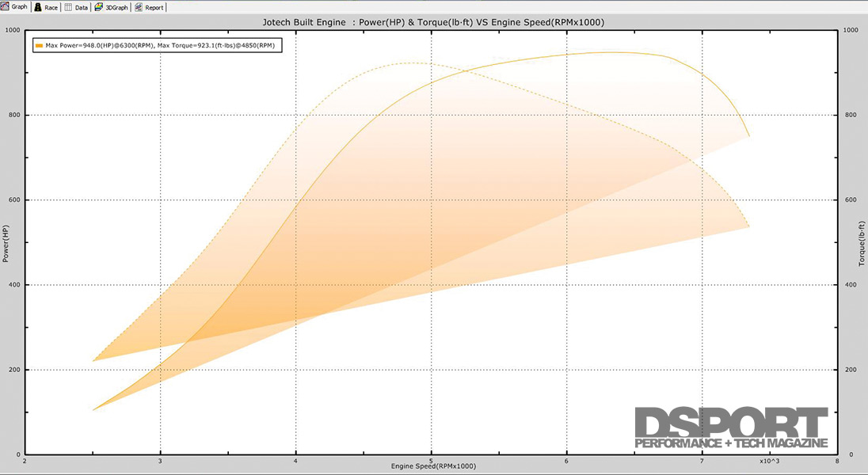Open the 3DGraph tab label
The width and height of the screenshot is (868, 475).
pyautogui.click(x=115, y=6)
